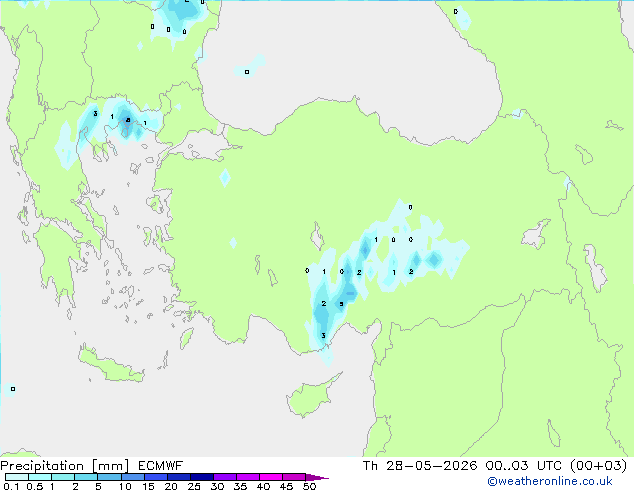Image resolution: width=634 pixels, height=490 pixels.
Task: Pick the legend swatch between 15 and 20
Action: 156,477
